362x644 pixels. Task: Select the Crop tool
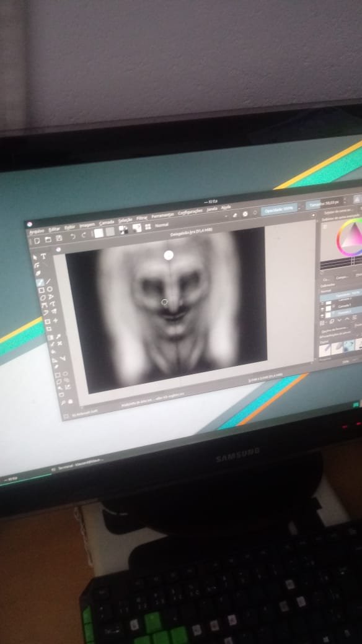click(49, 329)
